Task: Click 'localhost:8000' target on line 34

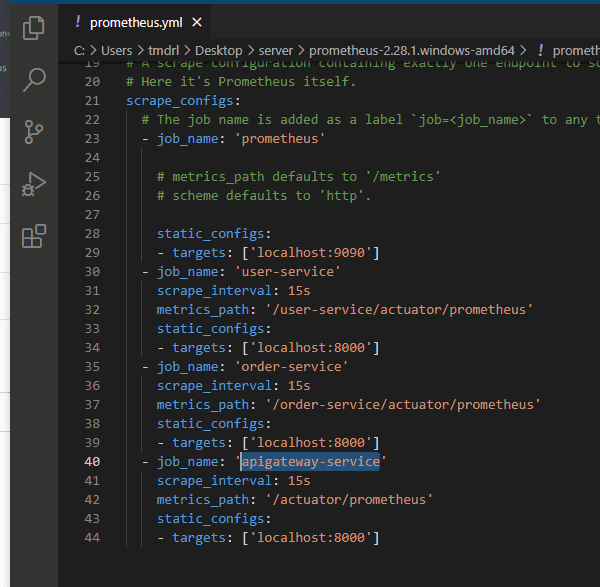Action: [310, 347]
